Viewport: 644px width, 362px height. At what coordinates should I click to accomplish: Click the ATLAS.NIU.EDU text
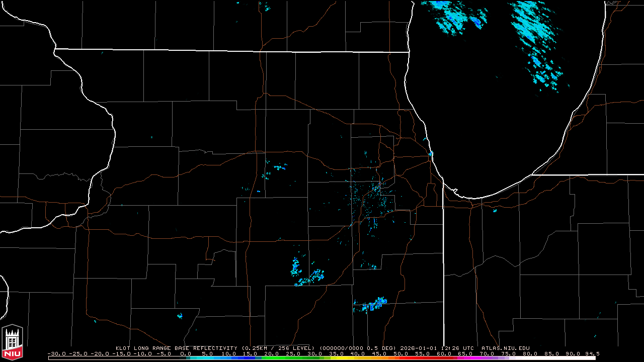click(505, 348)
